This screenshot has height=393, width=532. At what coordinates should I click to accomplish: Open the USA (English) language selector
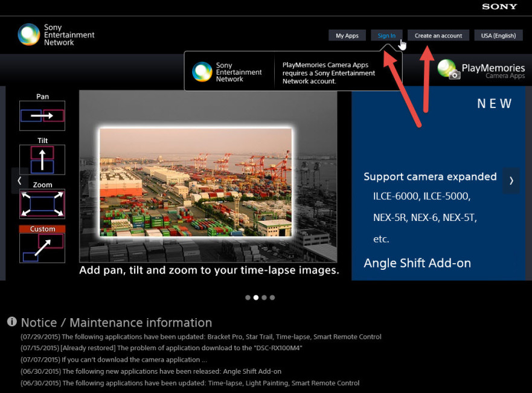tap(498, 35)
